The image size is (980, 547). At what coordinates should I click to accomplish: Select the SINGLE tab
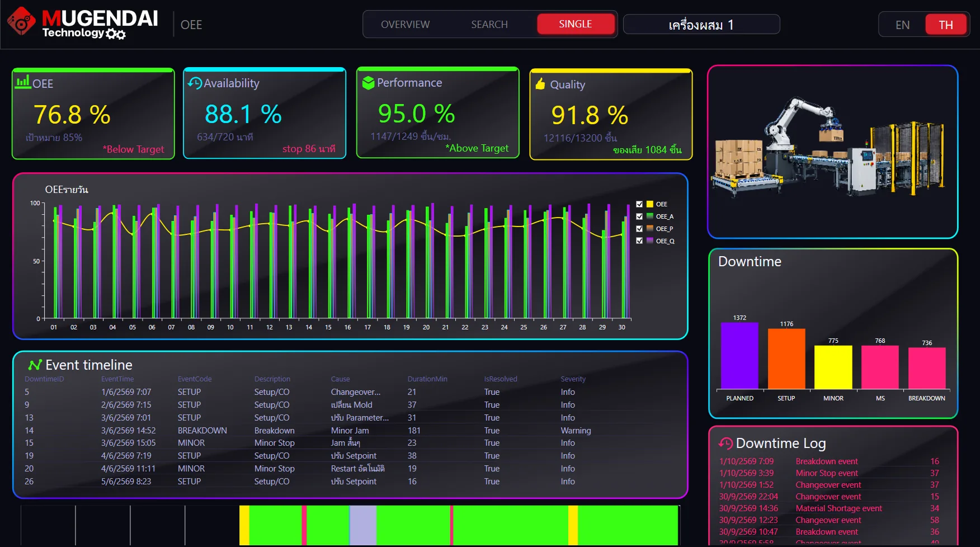point(575,24)
